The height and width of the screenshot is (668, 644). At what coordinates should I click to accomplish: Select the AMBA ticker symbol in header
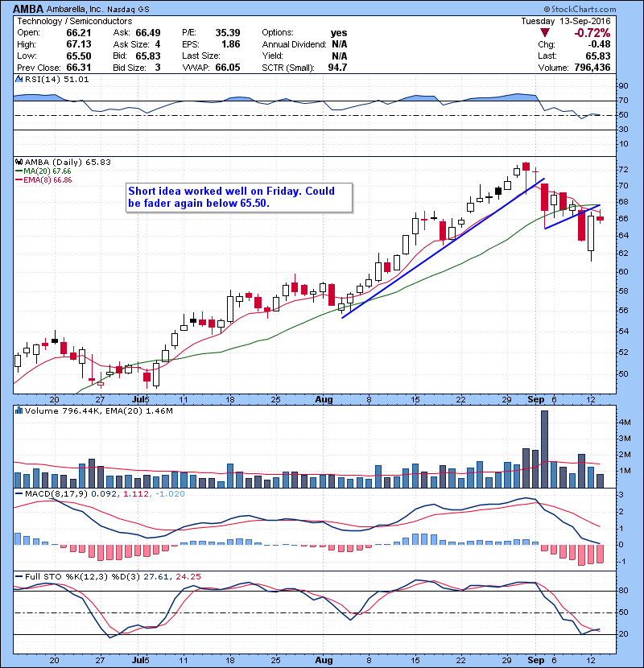[28, 9]
